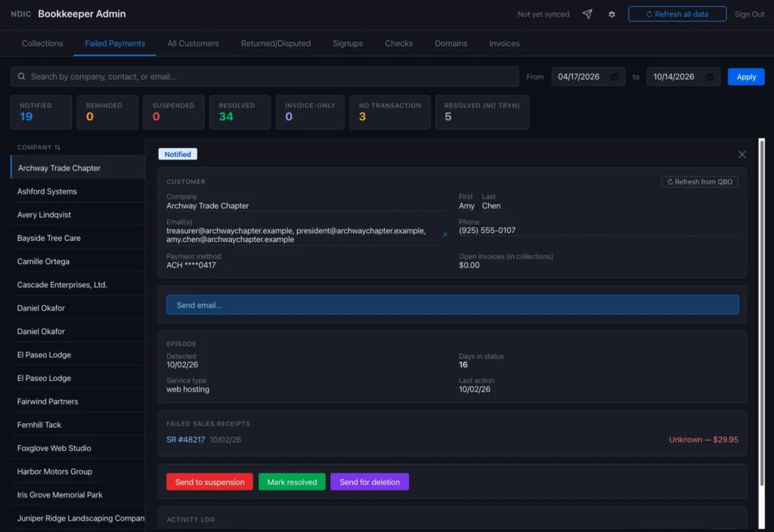Click the phone field (925) 555-0107
Screen dimensions: 774x532
(x=599, y=230)
